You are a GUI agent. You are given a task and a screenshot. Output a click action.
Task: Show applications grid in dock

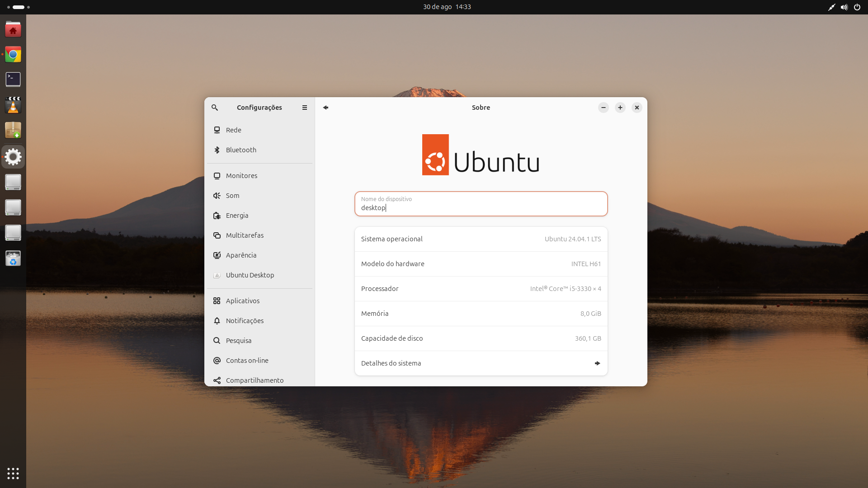(13, 474)
